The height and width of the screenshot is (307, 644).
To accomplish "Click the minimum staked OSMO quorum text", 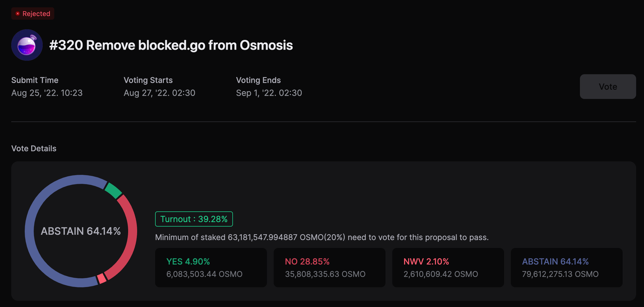I will tap(322, 237).
